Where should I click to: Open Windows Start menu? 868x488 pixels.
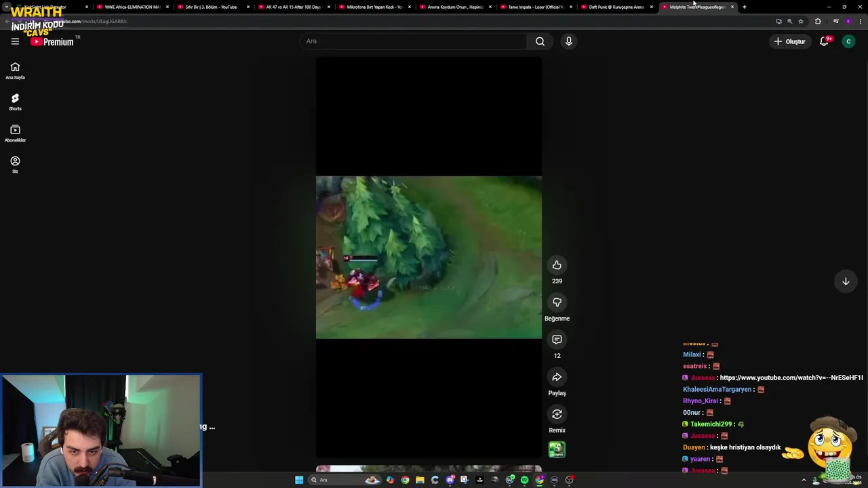(x=299, y=480)
